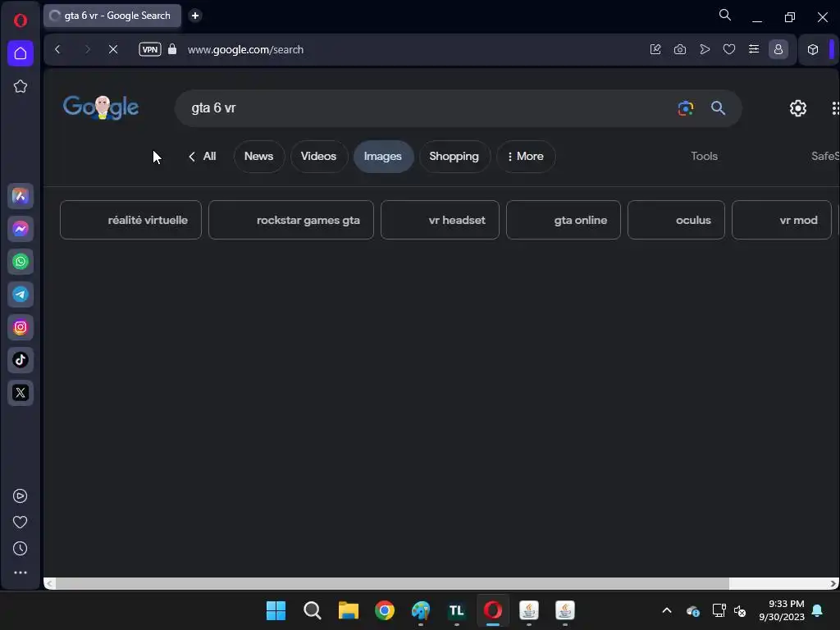View site security lock info
Image resolution: width=840 pixels, height=630 pixels.
pos(172,49)
